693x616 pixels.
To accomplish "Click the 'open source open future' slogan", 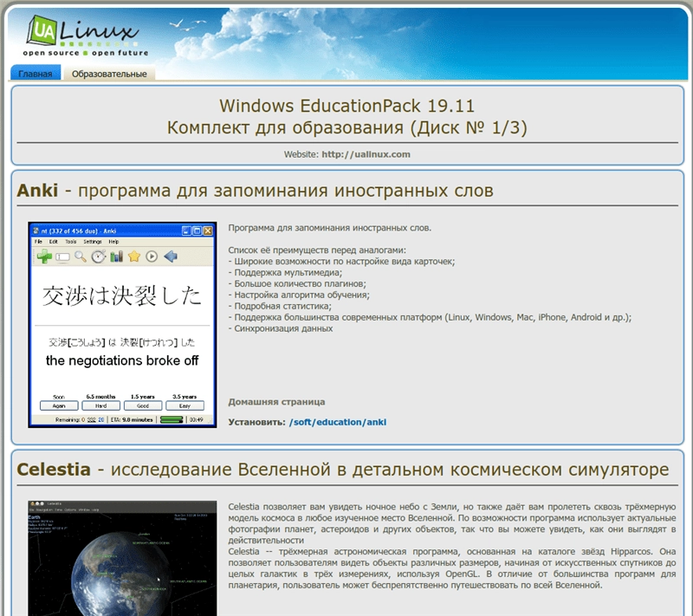I will tap(85, 53).
